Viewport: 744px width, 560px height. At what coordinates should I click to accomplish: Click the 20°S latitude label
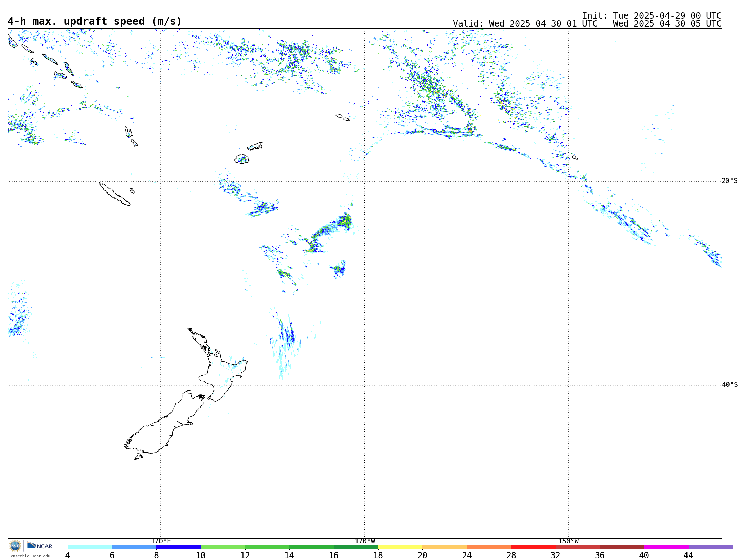730,181
